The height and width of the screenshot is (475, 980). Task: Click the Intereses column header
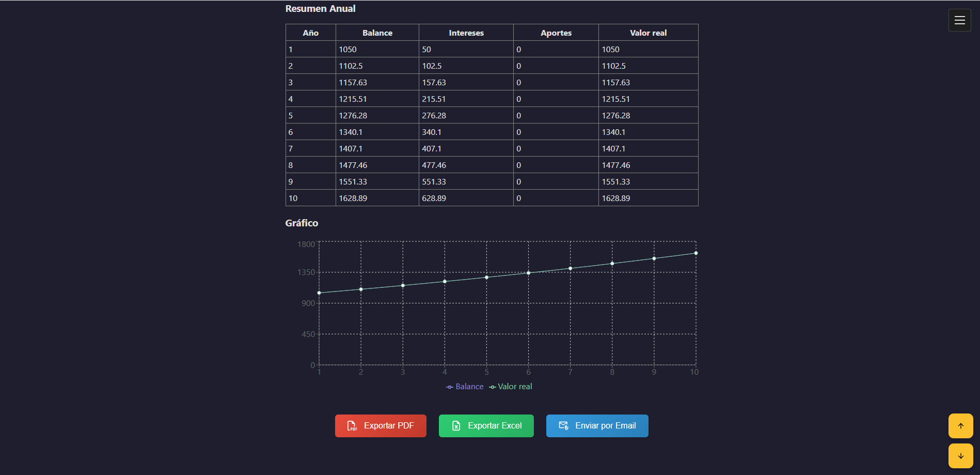pos(466,33)
